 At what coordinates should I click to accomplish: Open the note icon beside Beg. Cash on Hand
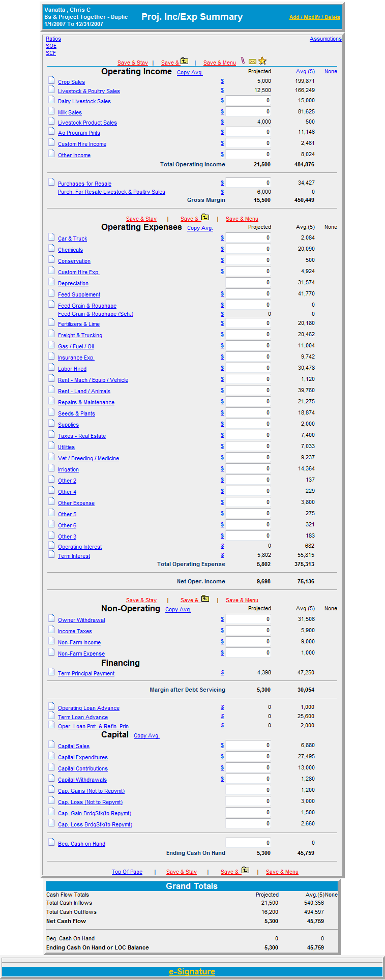(x=51, y=842)
